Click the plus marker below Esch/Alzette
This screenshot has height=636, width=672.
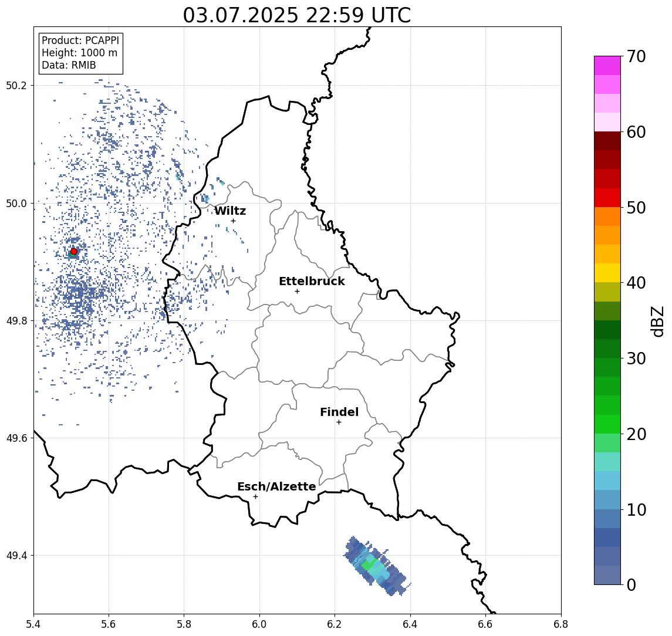click(255, 497)
